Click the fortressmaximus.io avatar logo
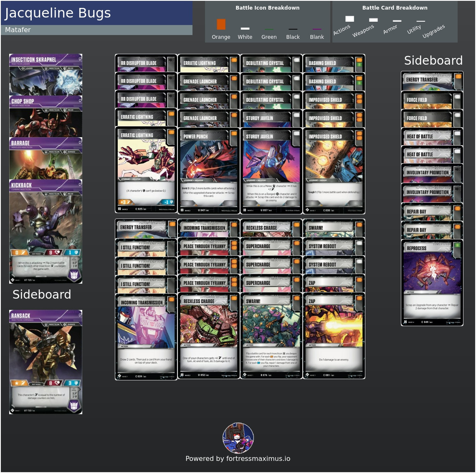This screenshot has height=473, width=476. pos(238,438)
